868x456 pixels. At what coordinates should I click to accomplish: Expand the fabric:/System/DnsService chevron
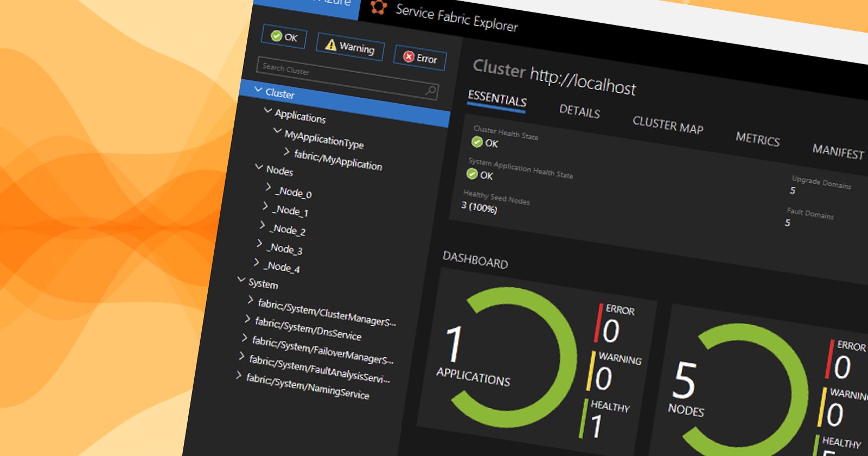(x=248, y=319)
